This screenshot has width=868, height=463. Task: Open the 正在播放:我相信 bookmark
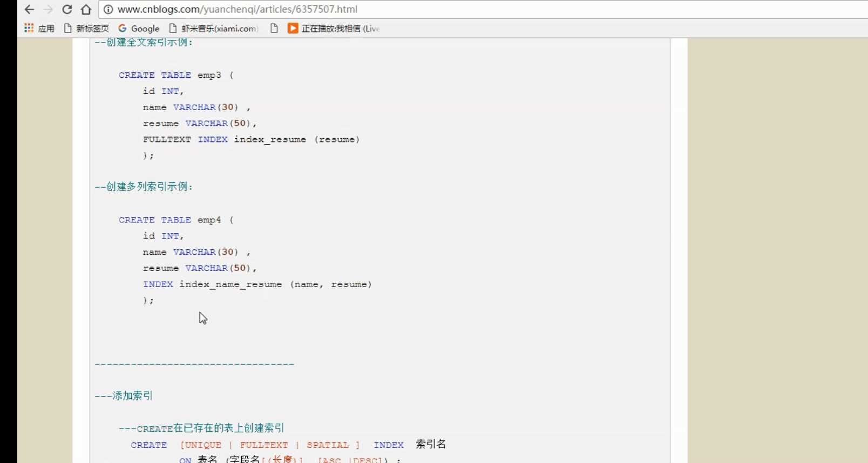pos(334,28)
